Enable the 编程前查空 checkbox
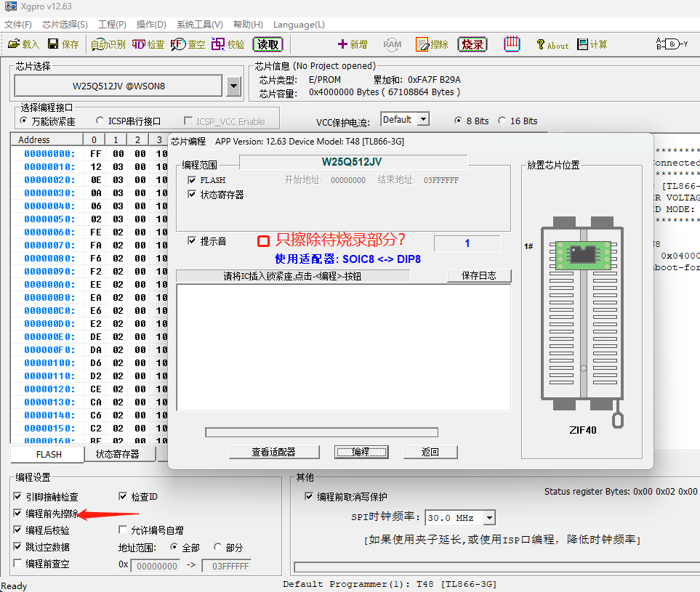Image resolution: width=700 pixels, height=592 pixels. click(17, 564)
